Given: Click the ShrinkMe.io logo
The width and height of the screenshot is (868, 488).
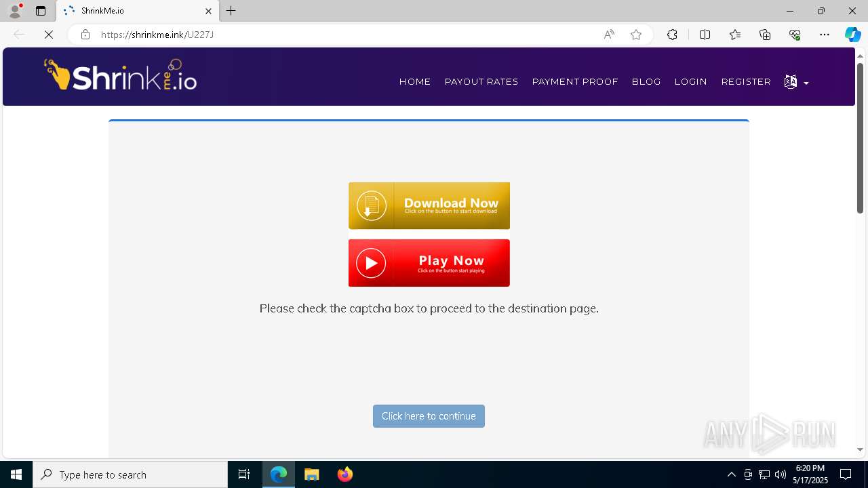Looking at the screenshot, I should click(121, 75).
